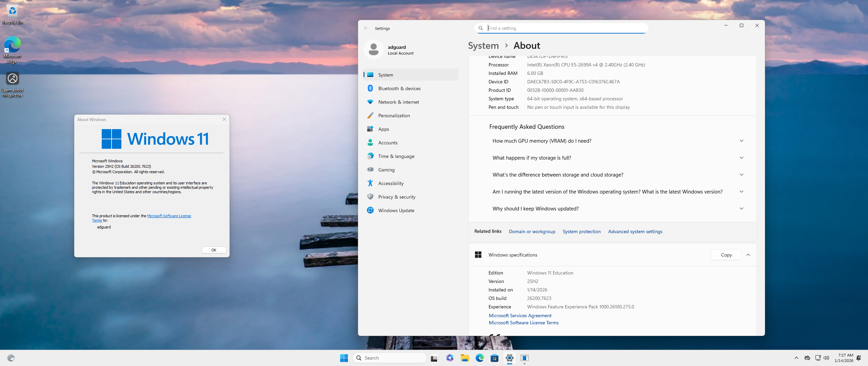
Task: Copy the Windows specifications
Action: point(726,255)
